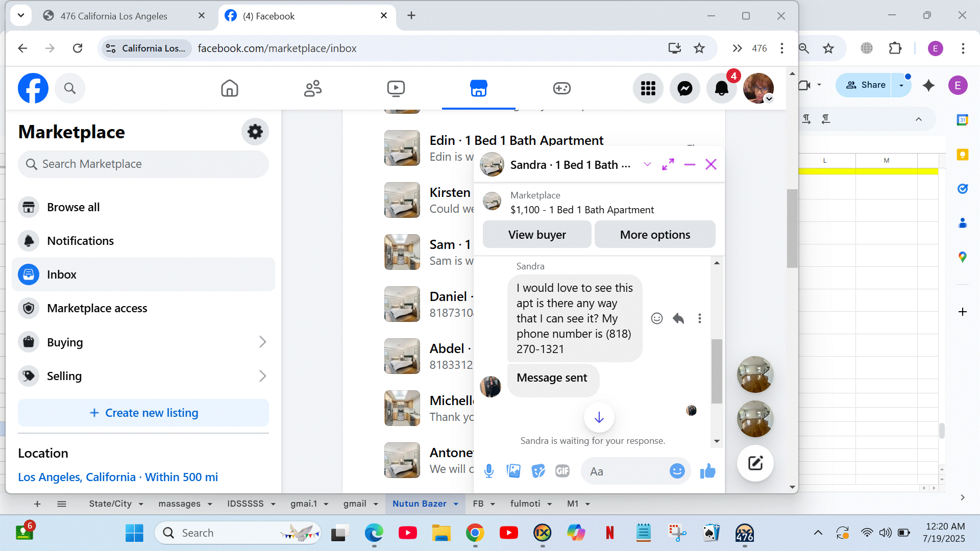Screen dimensions: 980x551
Task: Open the Facebook menu grid icon
Action: (648, 88)
